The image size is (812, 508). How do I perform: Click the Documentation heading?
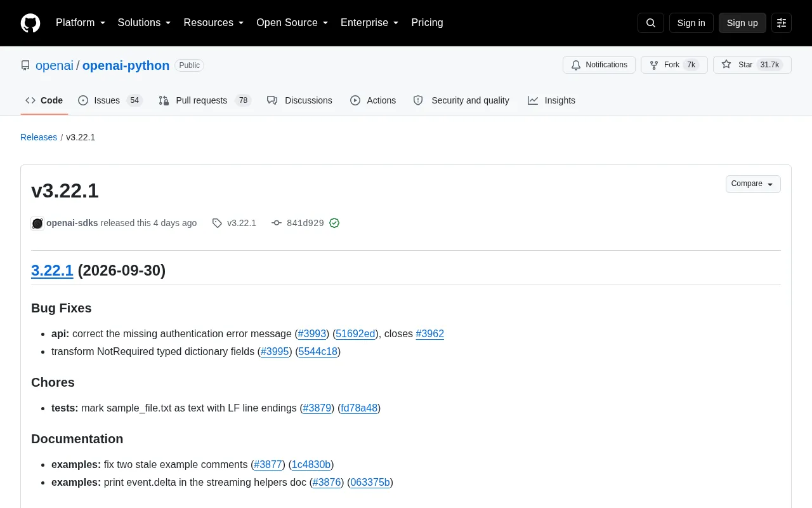pyautogui.click(x=77, y=439)
